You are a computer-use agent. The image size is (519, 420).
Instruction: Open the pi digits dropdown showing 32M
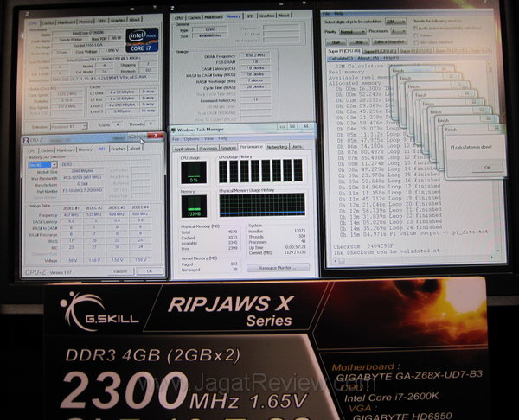pyautogui.click(x=395, y=22)
